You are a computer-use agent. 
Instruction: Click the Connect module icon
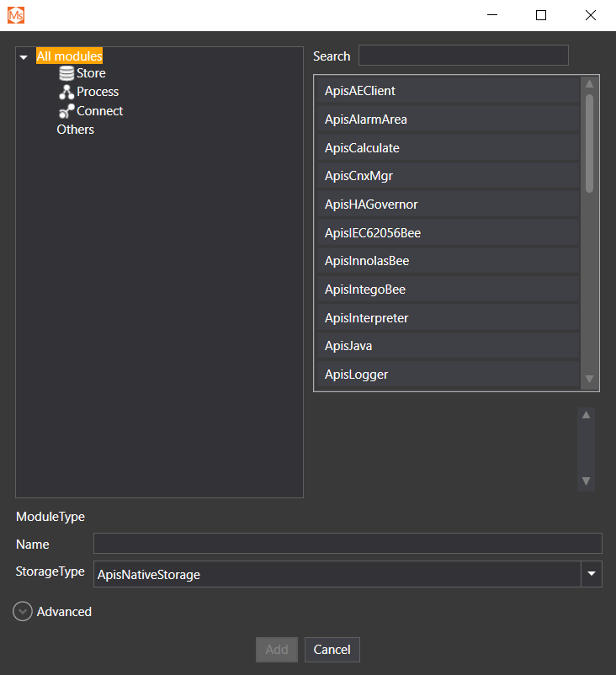pos(66,111)
